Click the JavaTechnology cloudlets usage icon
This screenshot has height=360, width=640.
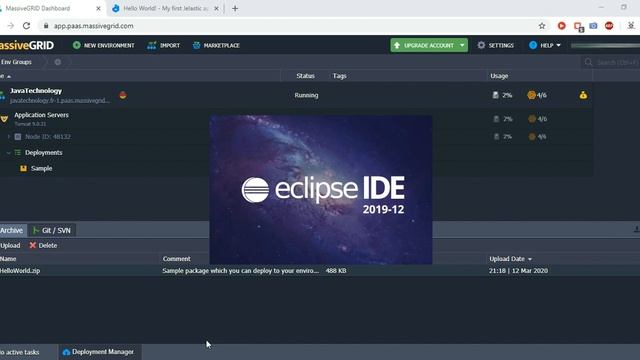pos(531,95)
